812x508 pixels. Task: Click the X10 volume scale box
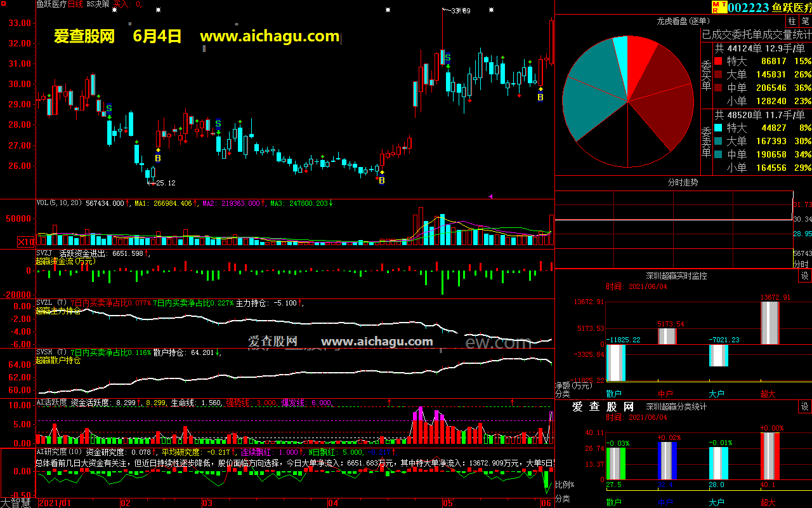(x=26, y=242)
